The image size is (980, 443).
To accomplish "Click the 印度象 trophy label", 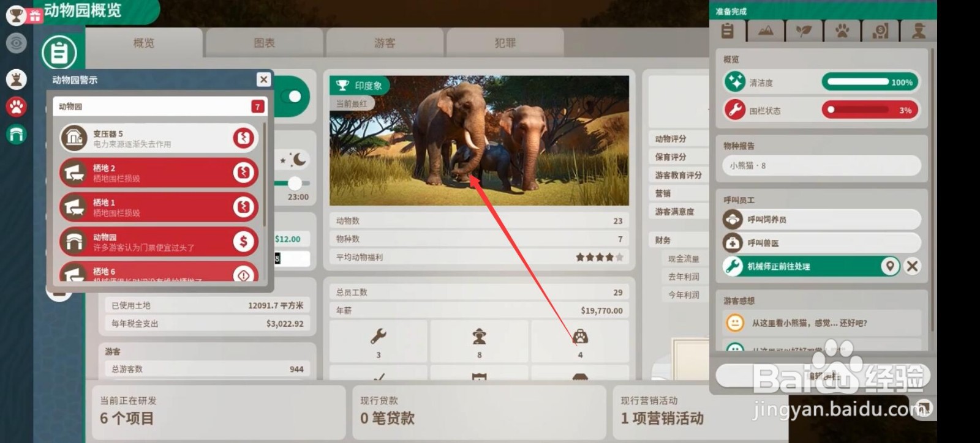I will (x=360, y=86).
